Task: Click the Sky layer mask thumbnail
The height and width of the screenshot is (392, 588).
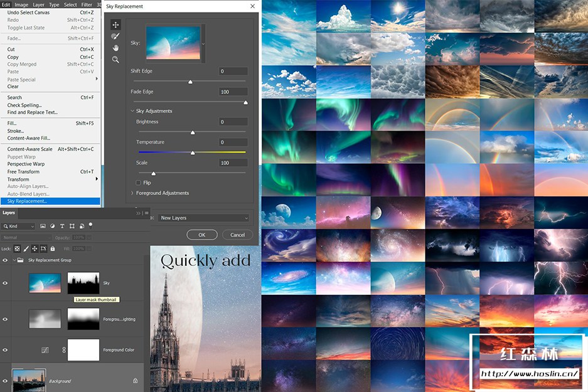Action: [x=83, y=283]
